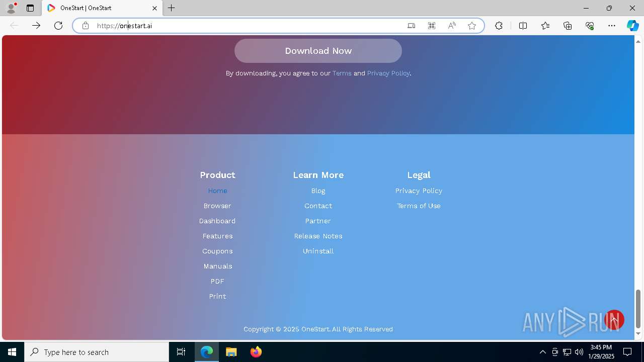View site information lock icon

pos(86,26)
